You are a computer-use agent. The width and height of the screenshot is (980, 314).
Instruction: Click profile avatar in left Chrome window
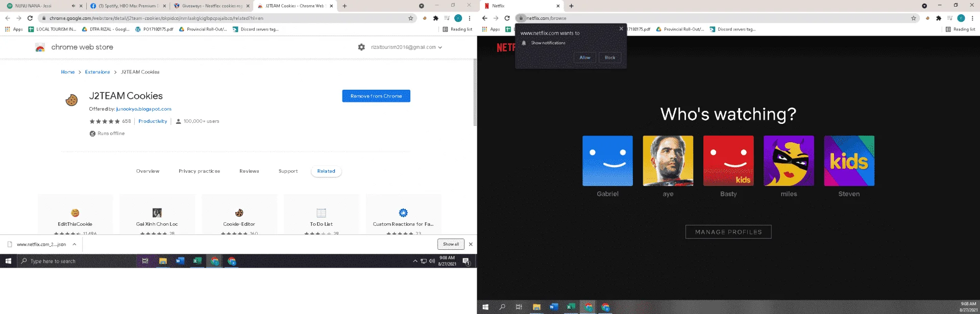[x=458, y=18]
